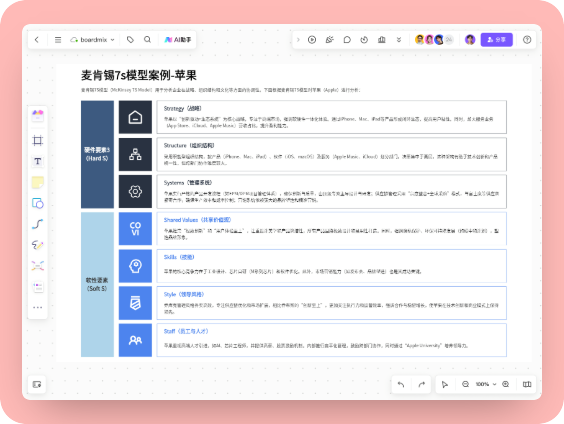The height and width of the screenshot is (424, 564).
Task: Select the Hard S dark blue block
Action: [x=97, y=154]
